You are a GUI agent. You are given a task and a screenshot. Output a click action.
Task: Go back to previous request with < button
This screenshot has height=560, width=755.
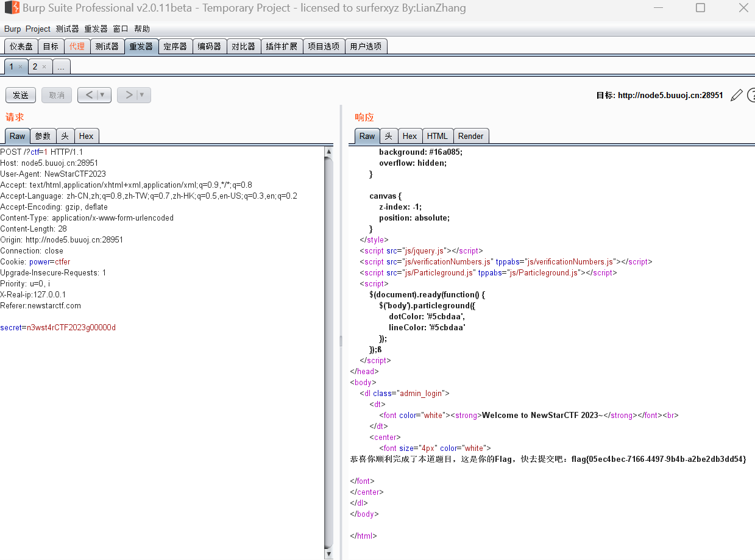(x=88, y=95)
